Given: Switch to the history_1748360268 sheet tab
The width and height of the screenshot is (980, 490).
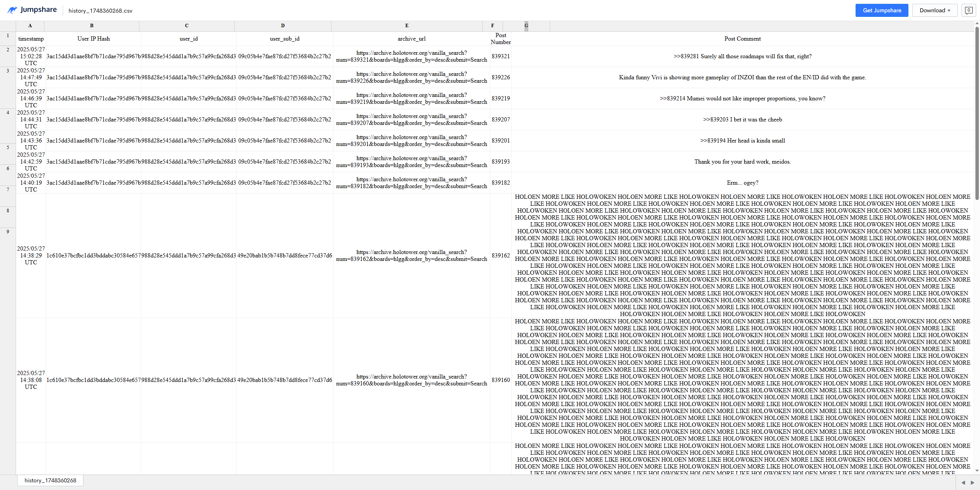Looking at the screenshot, I should 50,480.
